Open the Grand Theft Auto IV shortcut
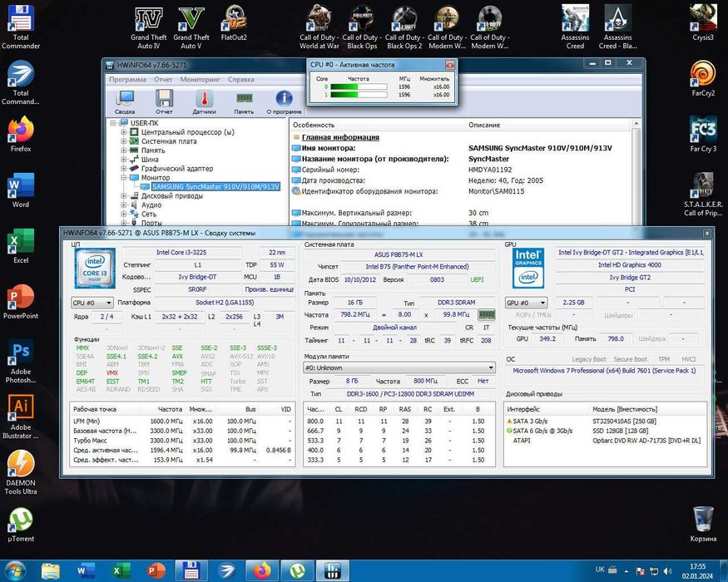This screenshot has width=728, height=582. tap(149, 27)
